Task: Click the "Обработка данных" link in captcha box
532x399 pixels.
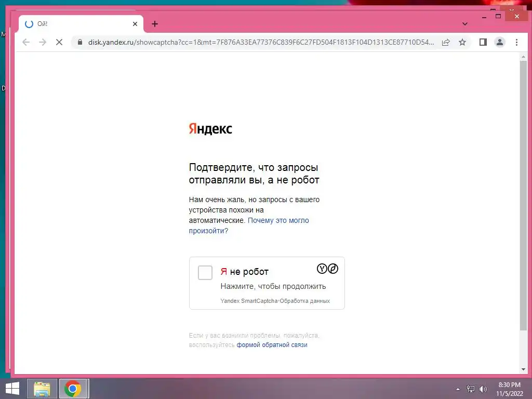Action: point(304,301)
